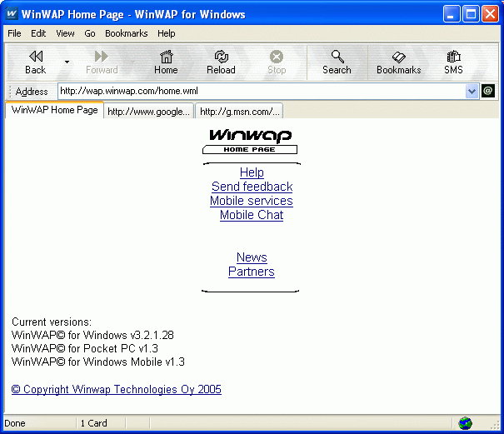504x434 pixels.
Task: Click the globe icon in status bar
Action: (x=465, y=423)
